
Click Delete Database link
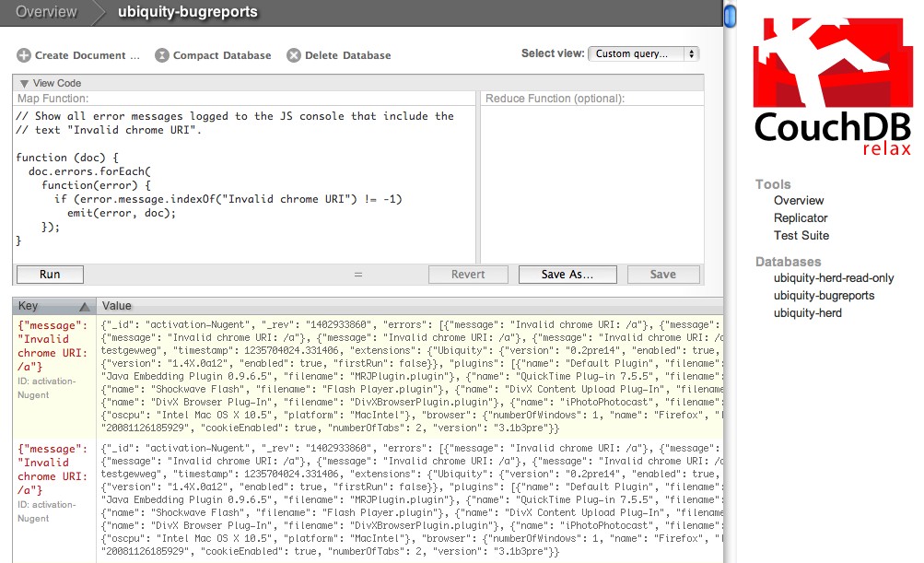click(347, 55)
